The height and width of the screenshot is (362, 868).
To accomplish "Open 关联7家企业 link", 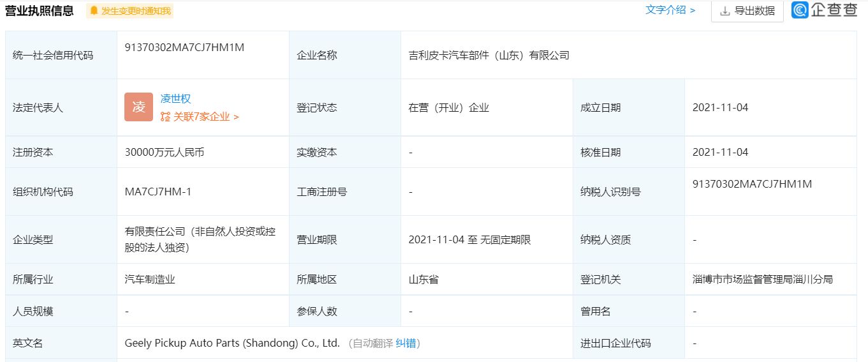I will pyautogui.click(x=206, y=117).
